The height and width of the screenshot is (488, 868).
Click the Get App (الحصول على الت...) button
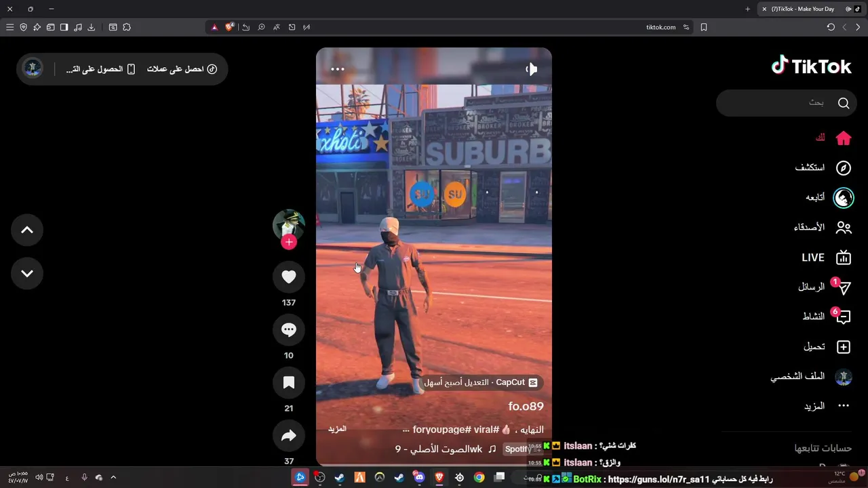tap(100, 69)
